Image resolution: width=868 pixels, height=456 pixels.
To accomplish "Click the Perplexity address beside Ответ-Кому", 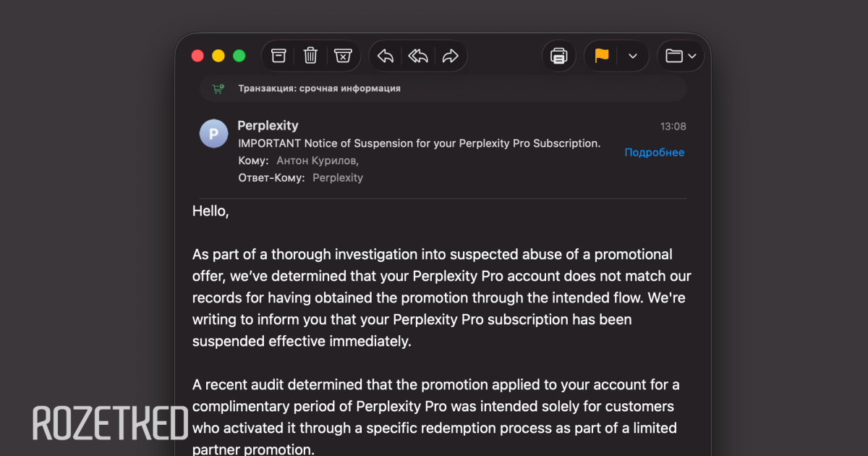I will point(338,177).
